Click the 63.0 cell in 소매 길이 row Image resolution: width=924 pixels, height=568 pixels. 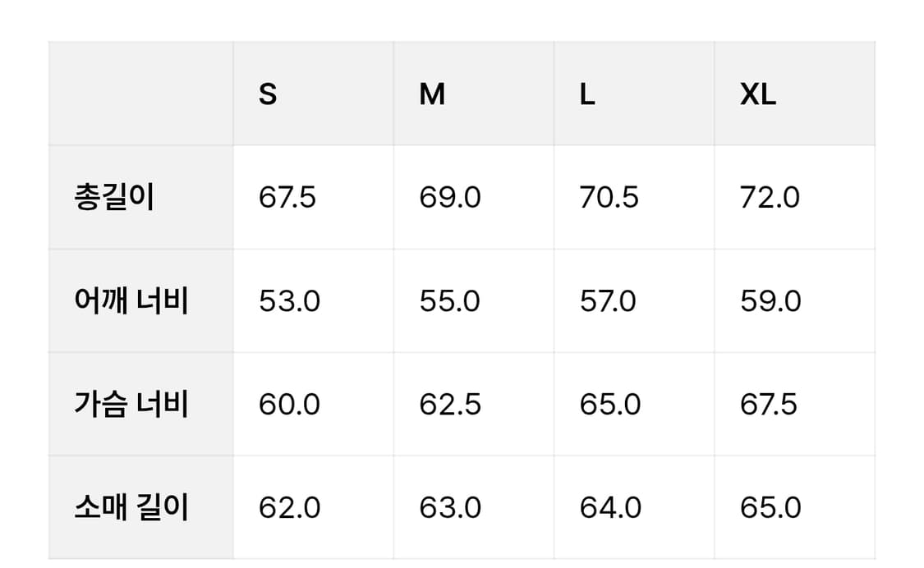[x=450, y=508]
